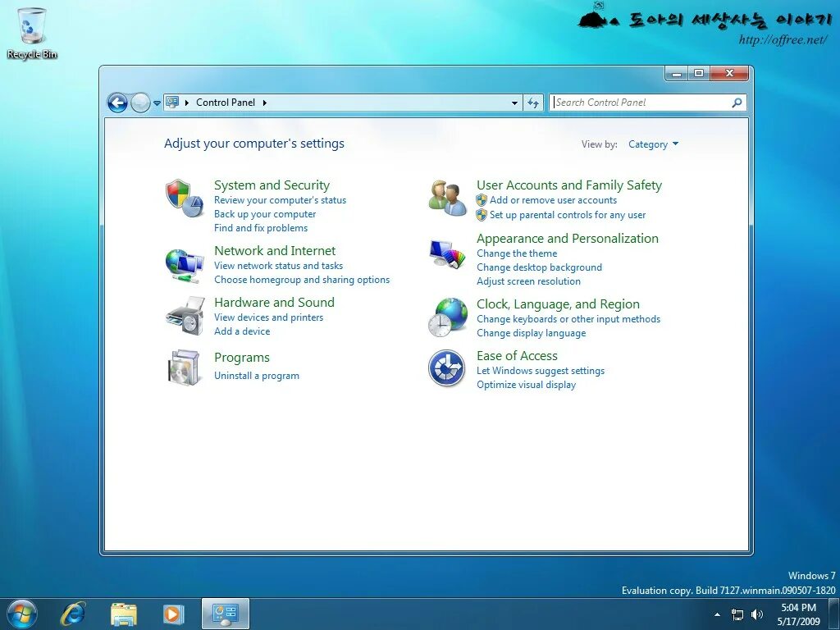Screen dimensions: 840x630
Task: Click the Forward navigation arrow
Action: [140, 103]
